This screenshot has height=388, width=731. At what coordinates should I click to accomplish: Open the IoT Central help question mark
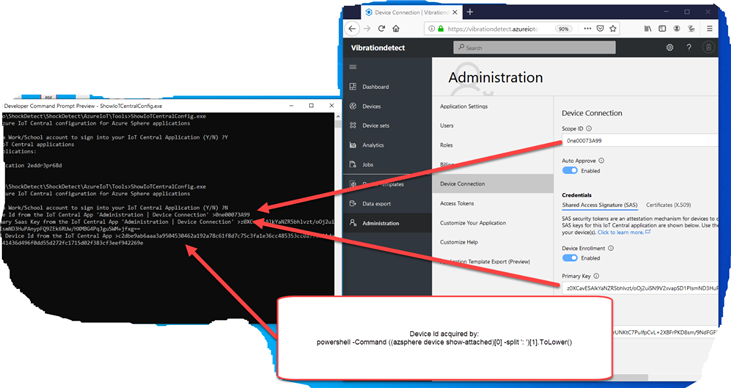tap(689, 47)
